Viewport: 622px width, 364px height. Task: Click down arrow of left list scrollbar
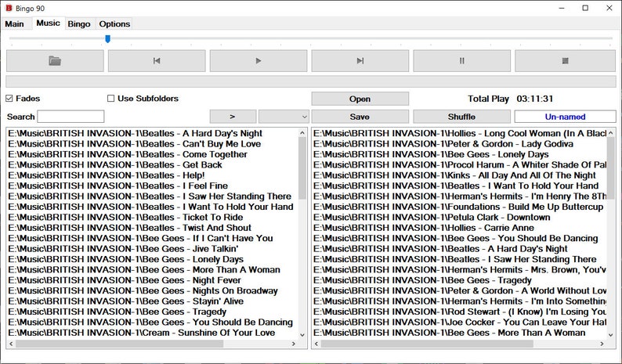pyautogui.click(x=302, y=335)
